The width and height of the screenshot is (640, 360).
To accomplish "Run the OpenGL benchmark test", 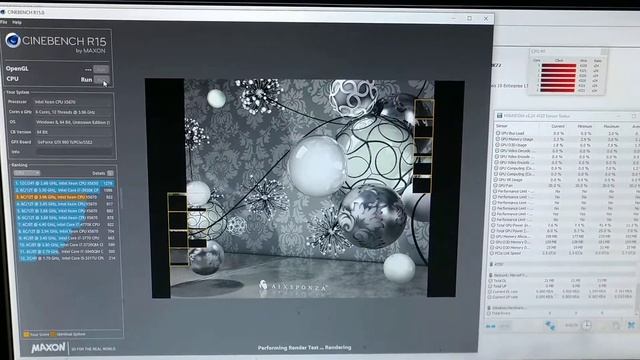I will coord(101,69).
